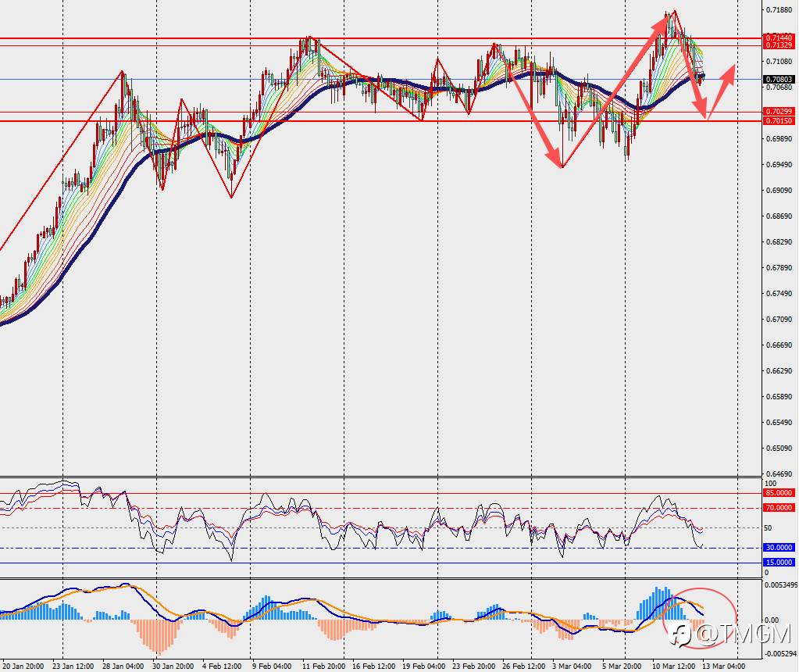Click the 3 Mar 04:00 time label
799x672 pixels.
point(572,667)
